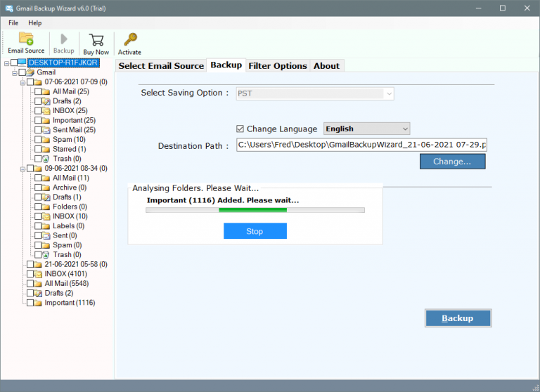Collapse the 09-06-2021 08-34 folder node
The height and width of the screenshot is (392, 540).
click(x=22, y=169)
